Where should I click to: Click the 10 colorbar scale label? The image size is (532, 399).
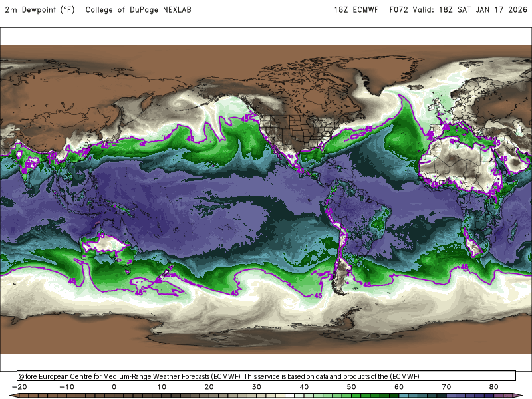(162, 387)
